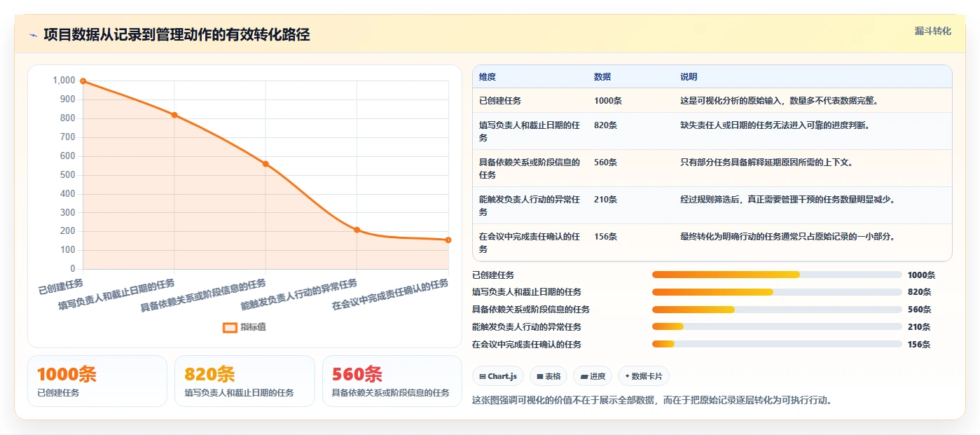Click the 已创建任务 progress bar
This screenshot has width=980, height=435.
[777, 275]
